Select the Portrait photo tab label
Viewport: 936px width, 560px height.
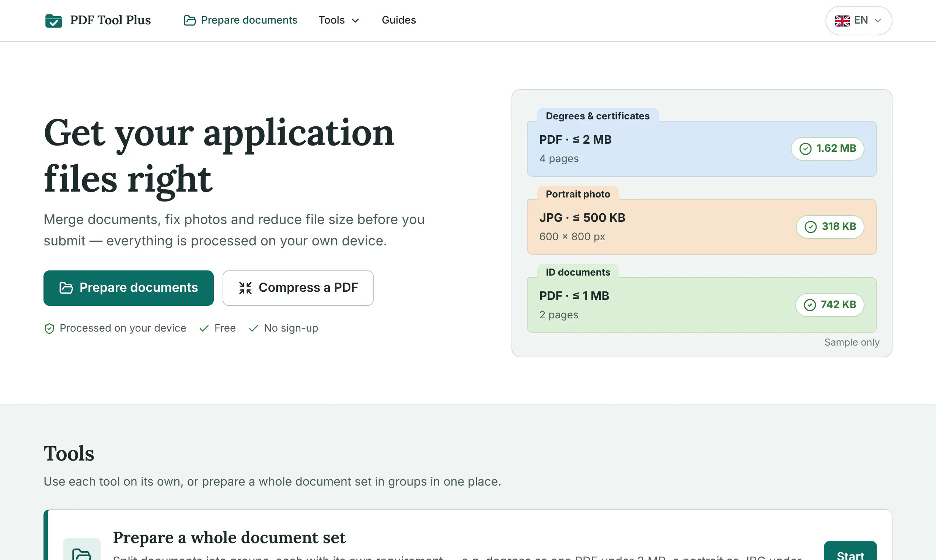tap(578, 194)
